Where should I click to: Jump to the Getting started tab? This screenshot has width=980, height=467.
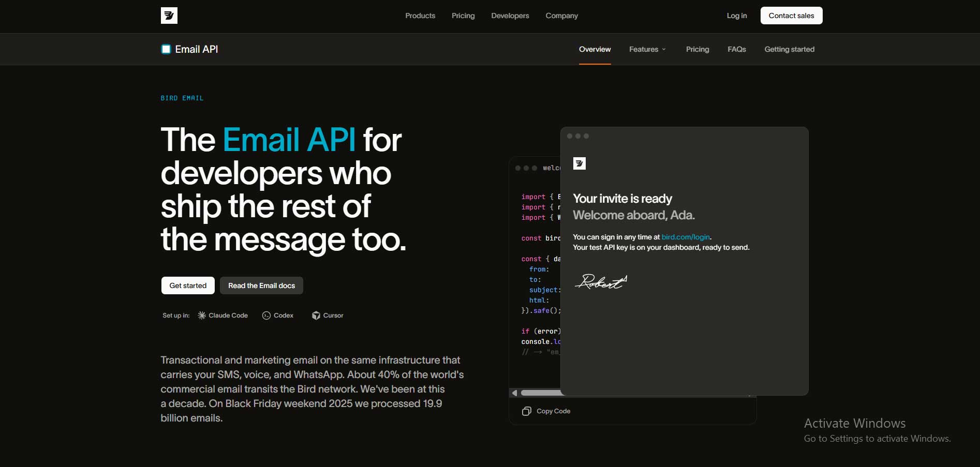coord(790,49)
